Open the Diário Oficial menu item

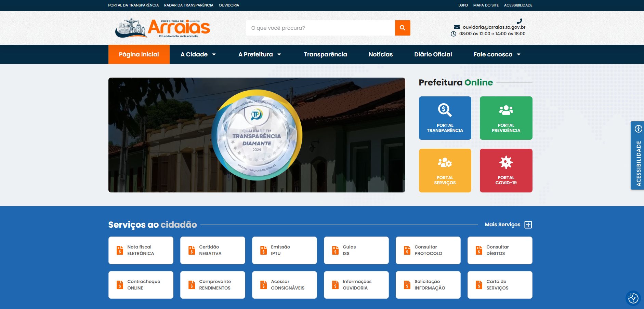(x=433, y=54)
